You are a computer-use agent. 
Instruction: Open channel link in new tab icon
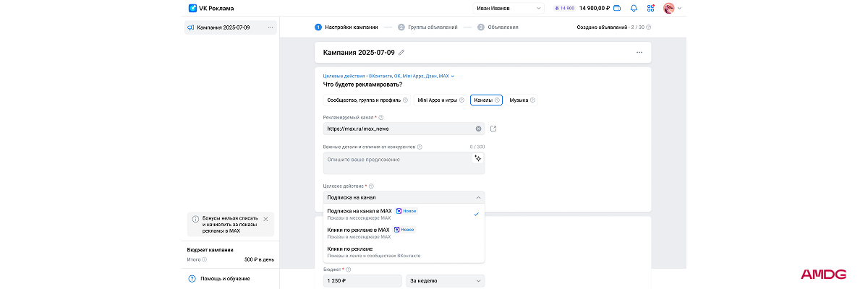tap(493, 129)
